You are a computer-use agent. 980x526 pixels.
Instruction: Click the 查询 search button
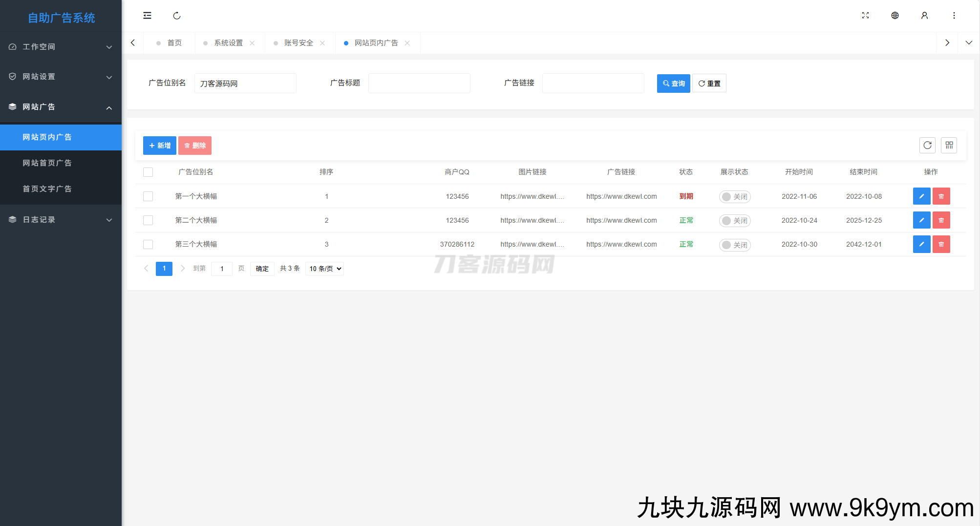(673, 84)
